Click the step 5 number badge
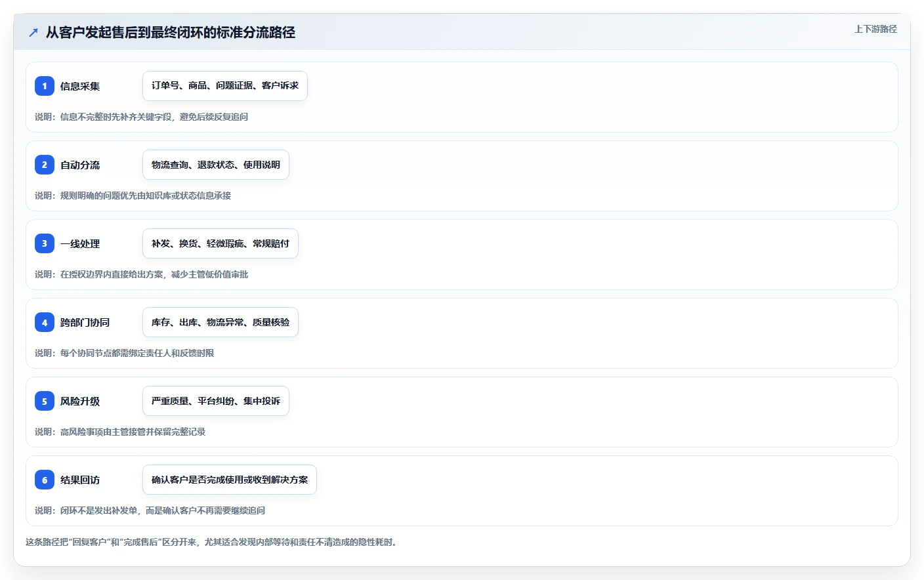924x580 pixels. click(45, 401)
